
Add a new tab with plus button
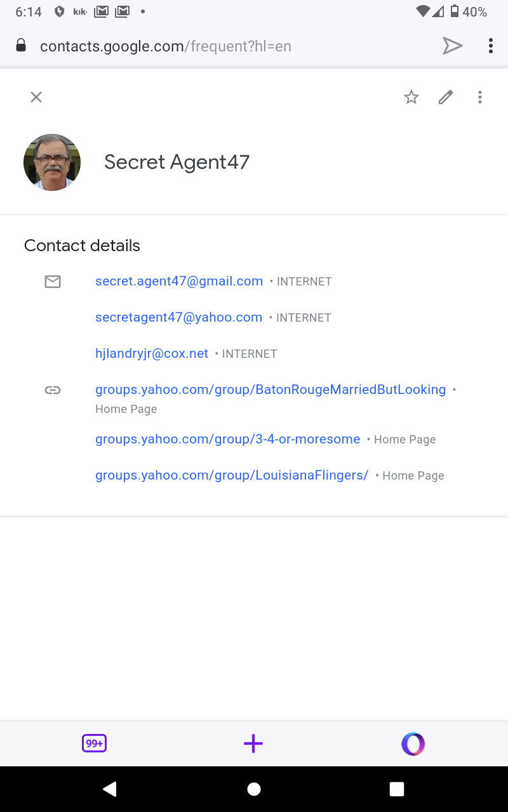(x=253, y=743)
